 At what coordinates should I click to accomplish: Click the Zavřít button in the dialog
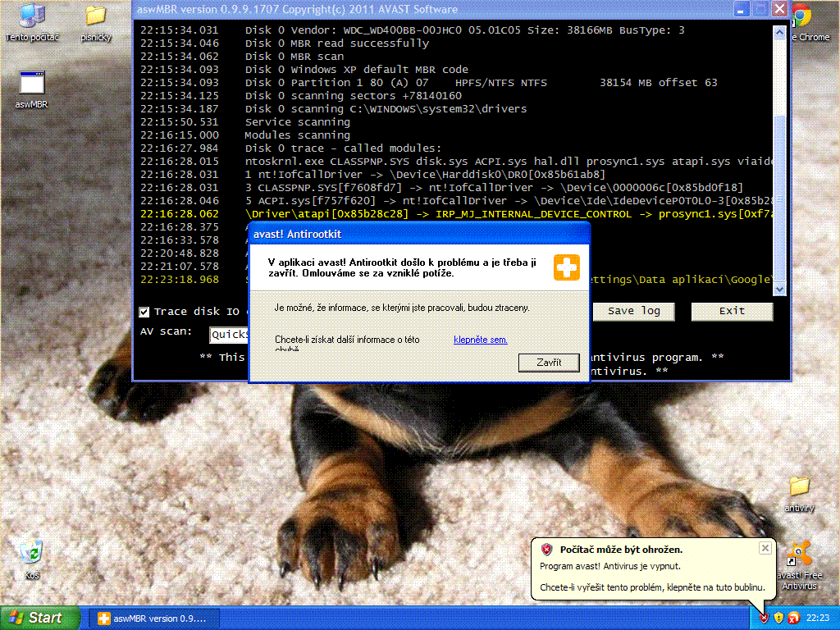tap(549, 363)
